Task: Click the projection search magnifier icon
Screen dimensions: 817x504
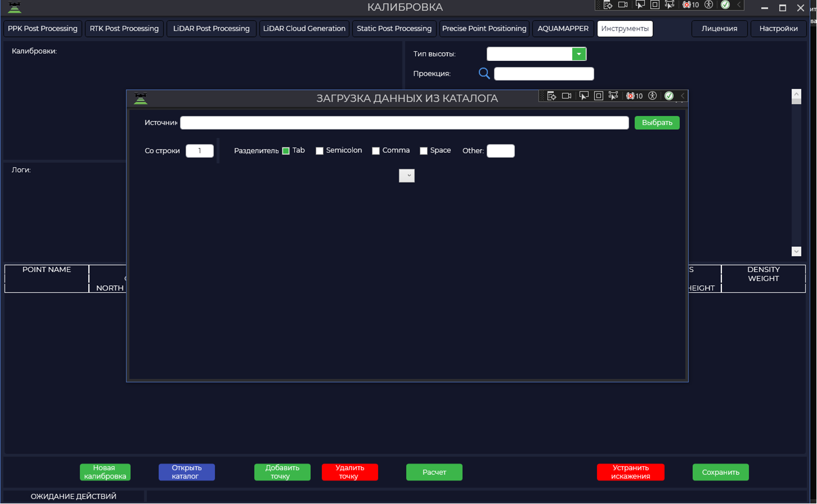Action: pos(484,73)
